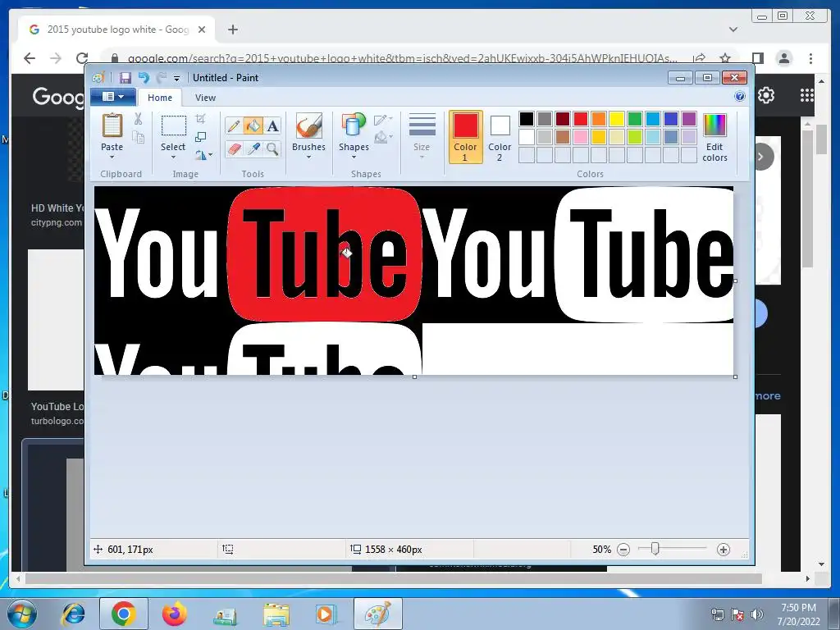
Task: Open the shape Fill dropdown
Action: pos(384,138)
